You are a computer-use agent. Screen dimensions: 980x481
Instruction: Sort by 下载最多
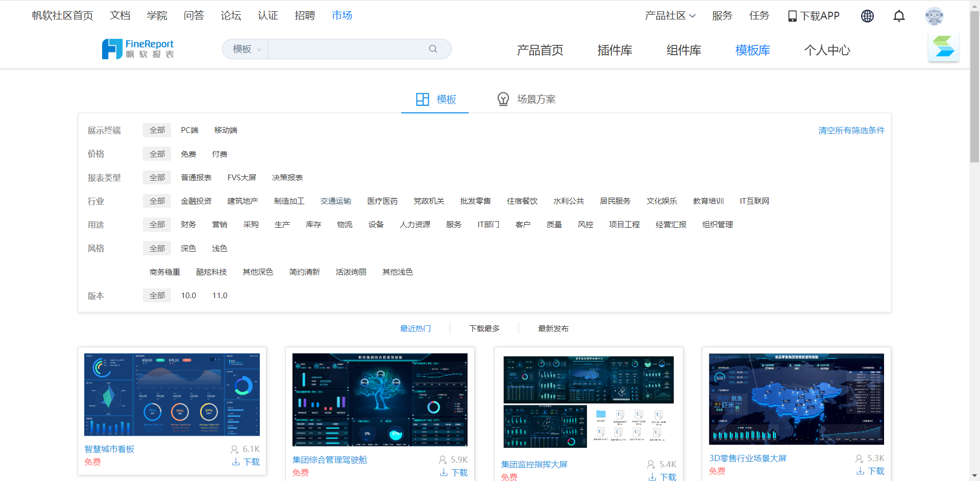pyautogui.click(x=484, y=328)
